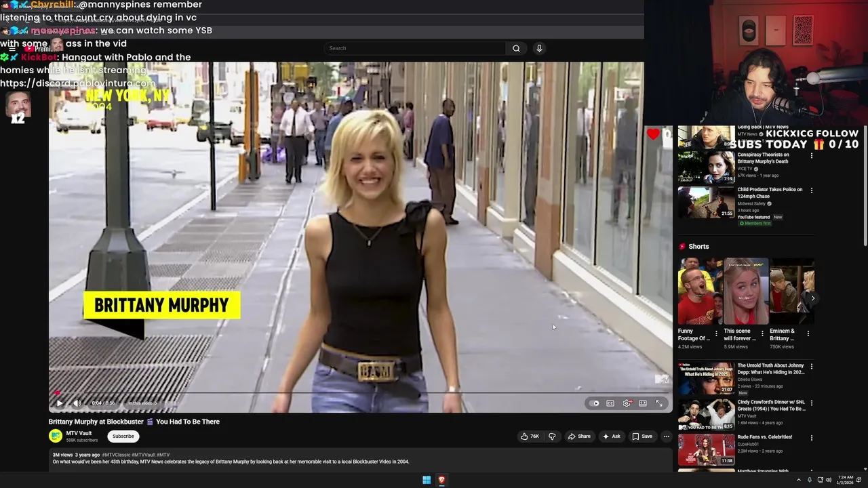Click the YouTube Premium logo
Image resolution: width=868 pixels, height=488 pixels.
pos(43,49)
